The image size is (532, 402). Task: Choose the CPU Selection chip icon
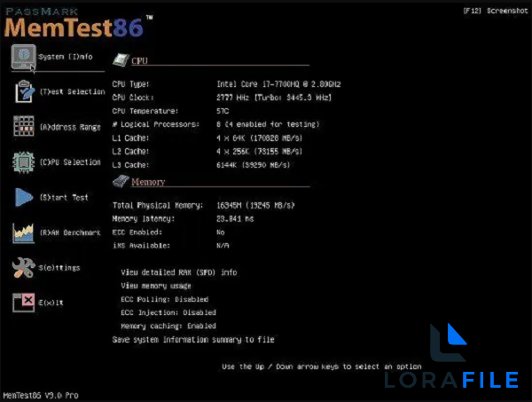click(x=24, y=162)
